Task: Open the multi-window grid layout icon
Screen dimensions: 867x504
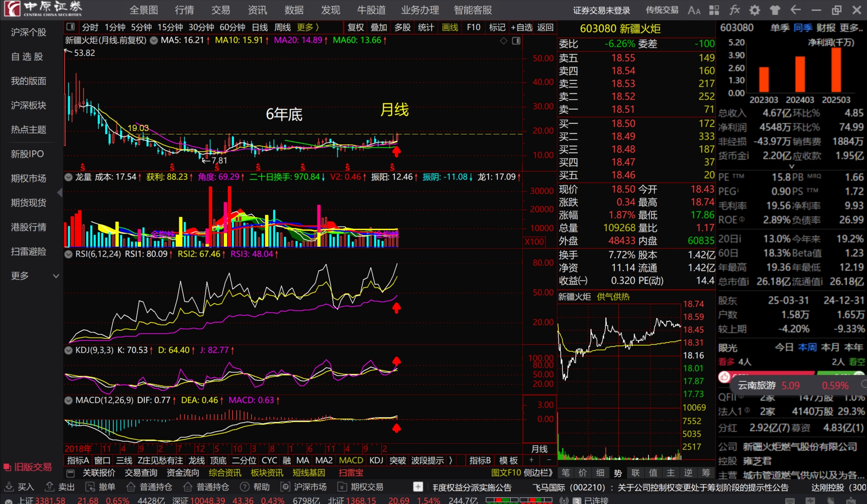Action: [x=714, y=10]
